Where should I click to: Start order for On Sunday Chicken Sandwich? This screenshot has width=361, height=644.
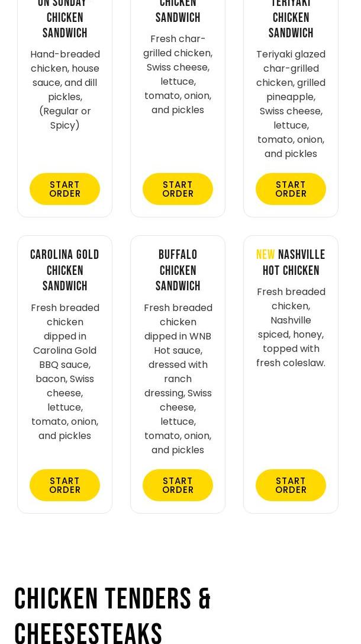(x=65, y=189)
